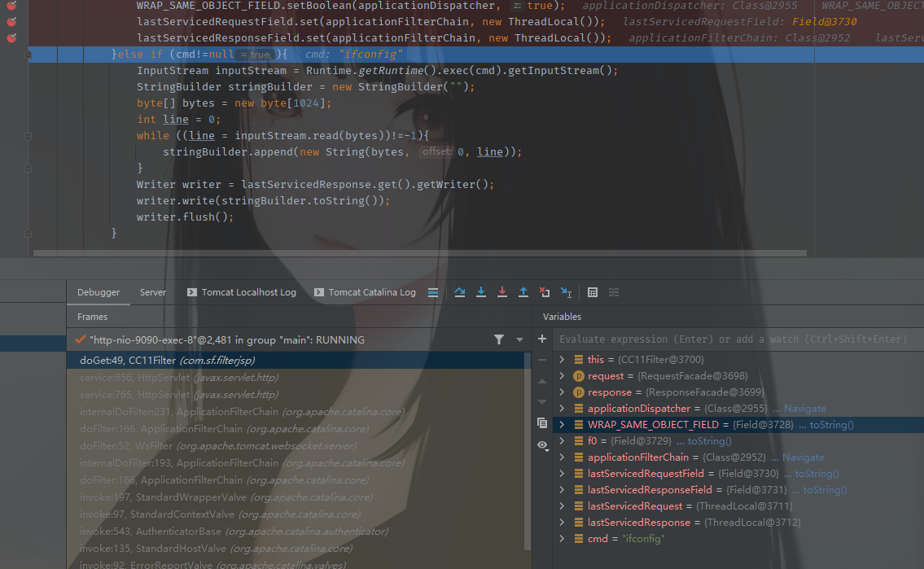Select service:765, HttpServlet frame
Image resolution: width=924 pixels, height=569 pixels.
(x=295, y=395)
